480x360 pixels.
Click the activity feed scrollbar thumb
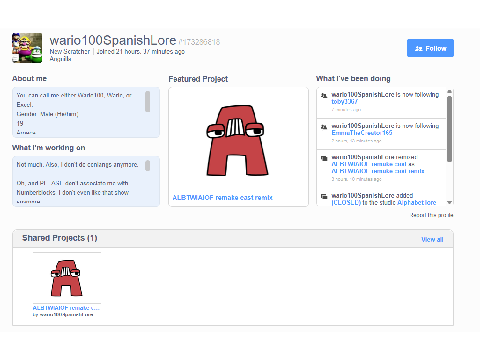click(x=449, y=129)
